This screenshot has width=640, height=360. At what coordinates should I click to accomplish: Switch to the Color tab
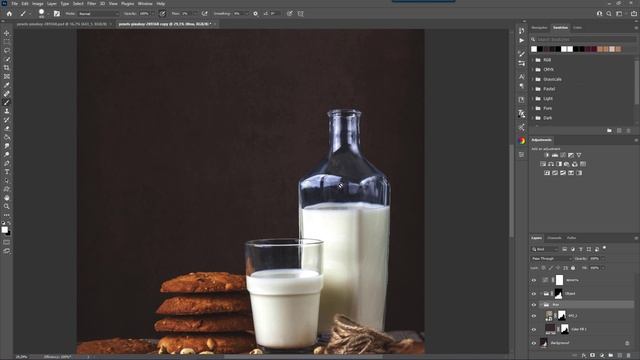point(577,28)
